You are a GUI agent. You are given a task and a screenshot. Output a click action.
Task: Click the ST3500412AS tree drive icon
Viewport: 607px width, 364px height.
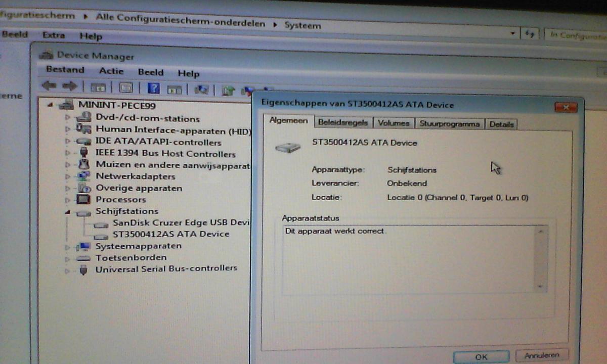coord(101,236)
